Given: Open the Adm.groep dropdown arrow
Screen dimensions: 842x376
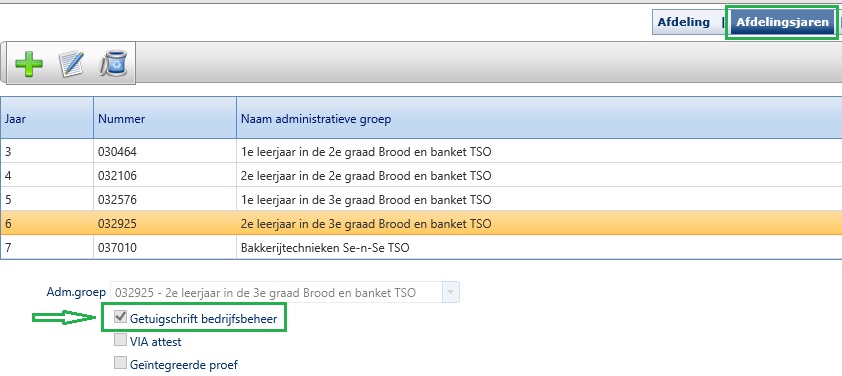Looking at the screenshot, I should pos(451,293).
